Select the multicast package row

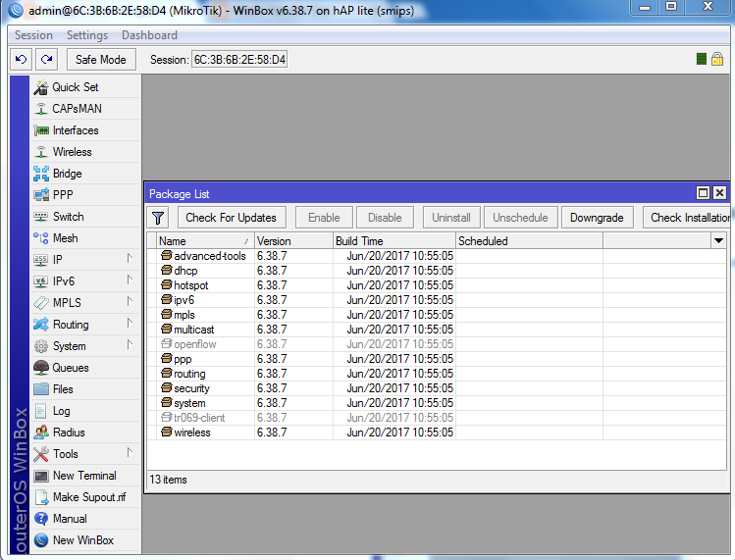[437, 330]
